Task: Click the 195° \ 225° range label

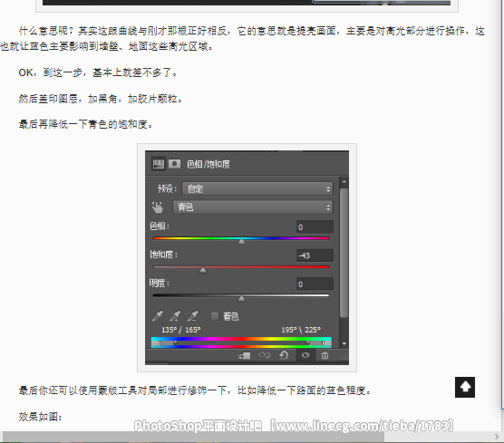Action: [x=301, y=330]
